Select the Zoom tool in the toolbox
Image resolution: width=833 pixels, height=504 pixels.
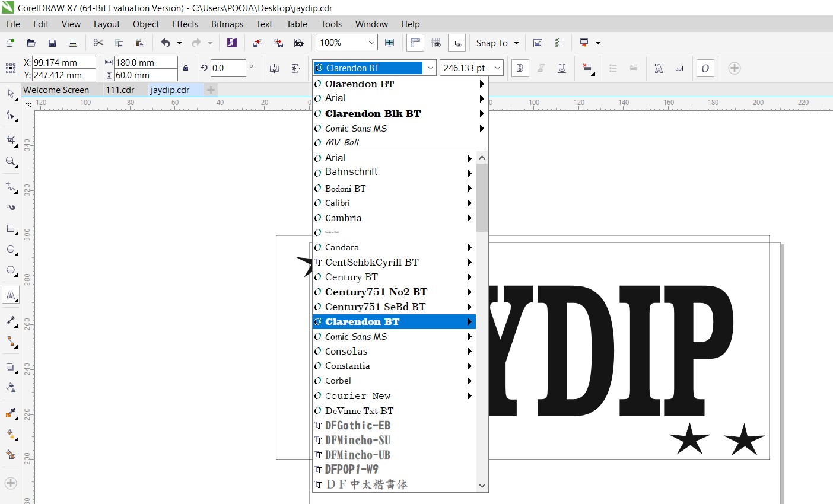point(11,161)
